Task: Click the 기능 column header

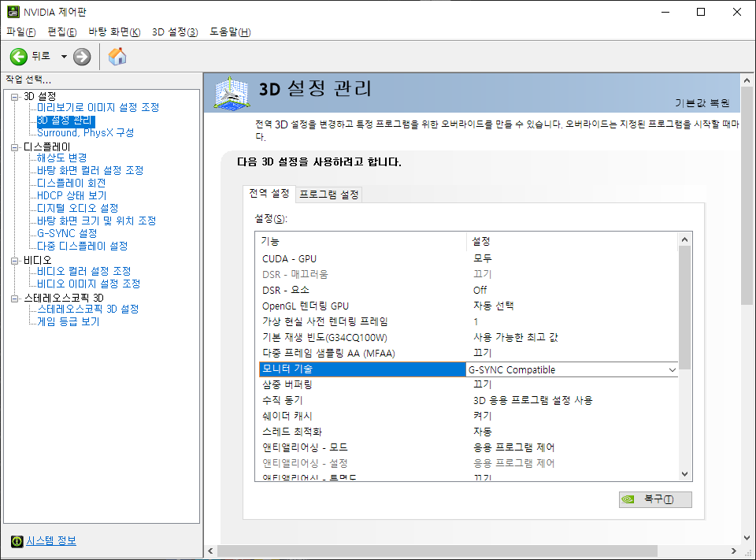Action: (x=361, y=241)
